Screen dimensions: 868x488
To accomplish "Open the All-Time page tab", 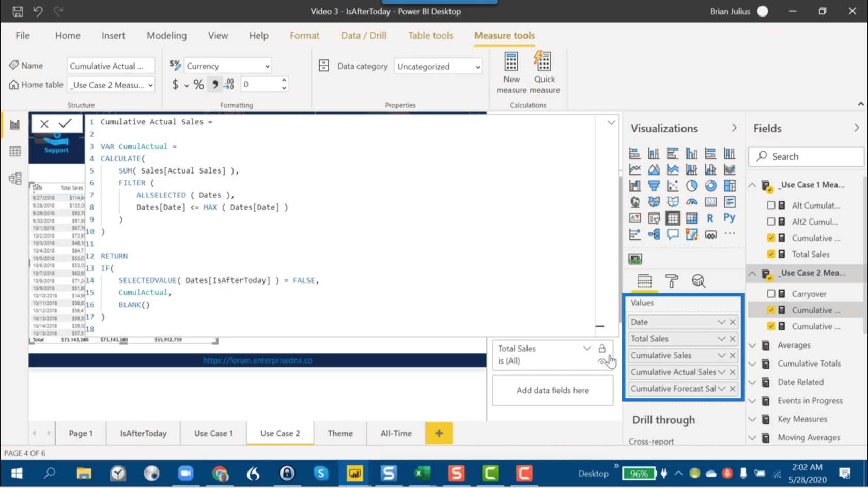I will (396, 433).
